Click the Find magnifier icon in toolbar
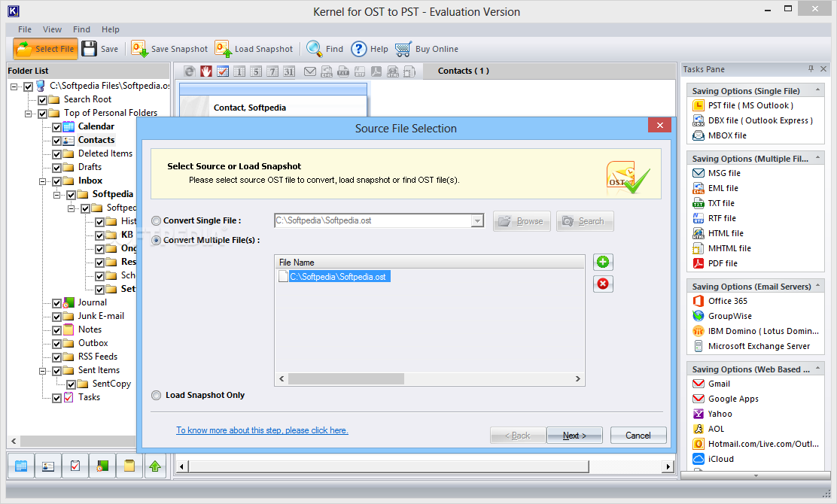Image resolution: width=837 pixels, height=504 pixels. click(314, 49)
